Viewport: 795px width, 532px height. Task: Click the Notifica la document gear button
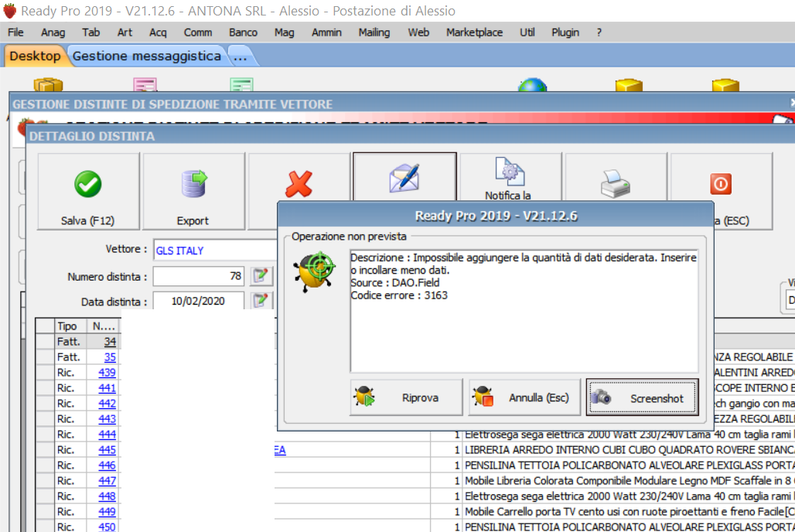click(510, 178)
